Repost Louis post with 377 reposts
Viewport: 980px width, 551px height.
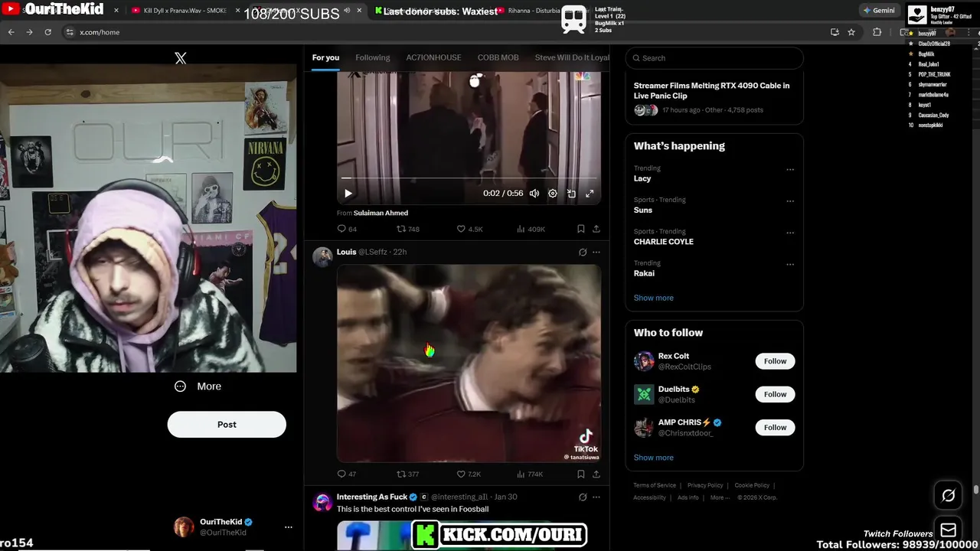pyautogui.click(x=407, y=474)
